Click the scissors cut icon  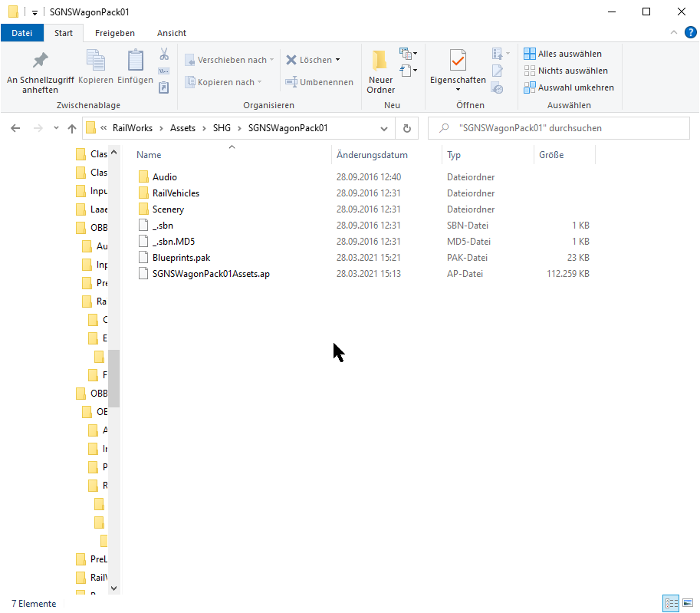coord(164,54)
